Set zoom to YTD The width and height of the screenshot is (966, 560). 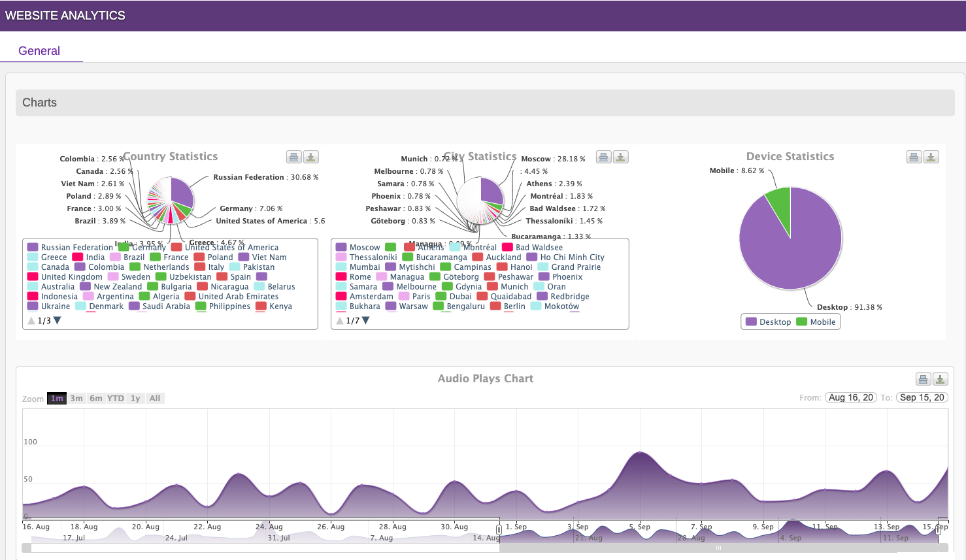(x=116, y=398)
